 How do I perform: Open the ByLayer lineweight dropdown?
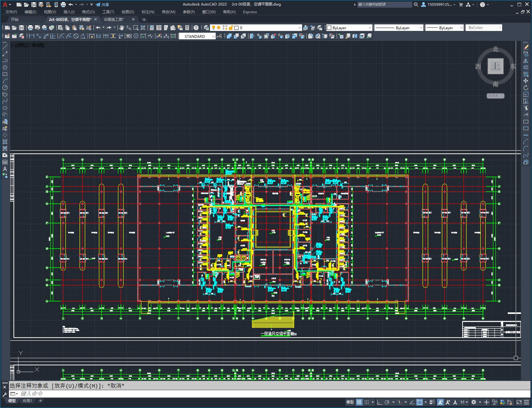(444, 28)
